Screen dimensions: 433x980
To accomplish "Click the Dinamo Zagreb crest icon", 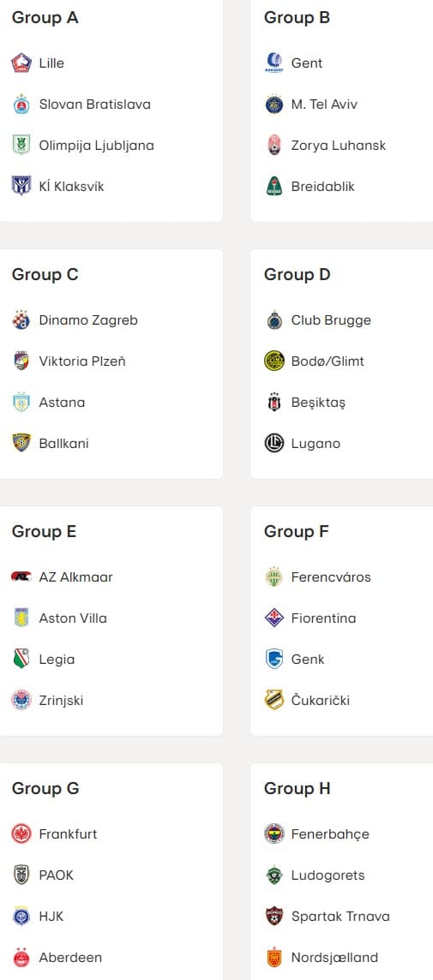I will coord(21,320).
